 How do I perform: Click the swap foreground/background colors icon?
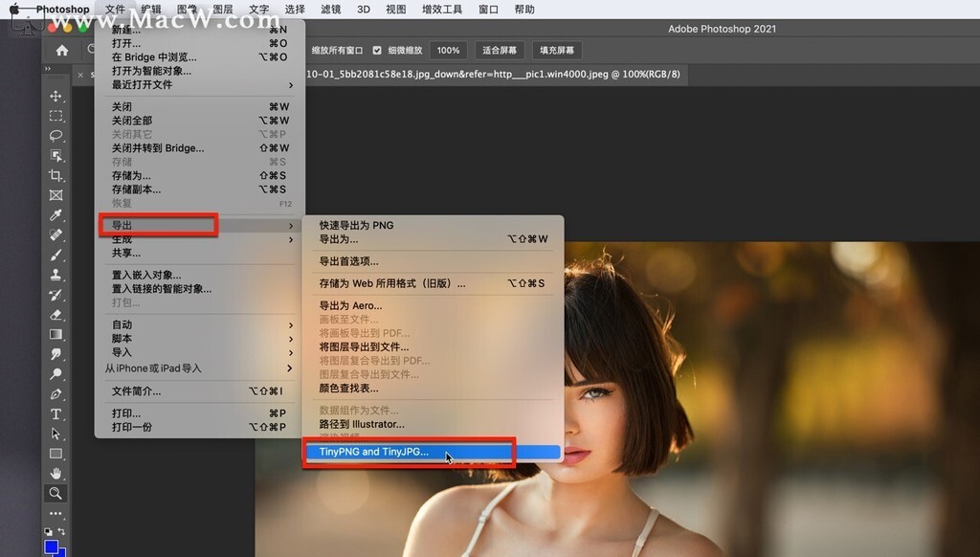coord(61,531)
